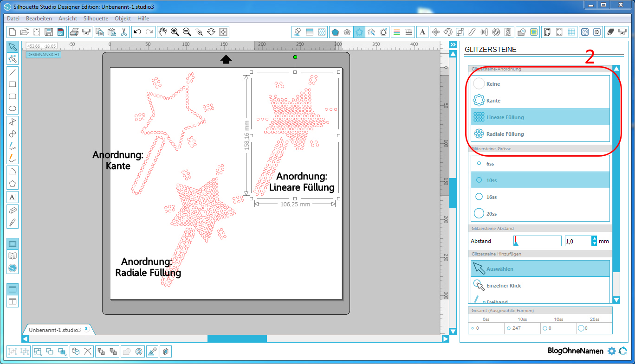Select the Line drawing tool
Screen dimensions: 635x364
(x=13, y=72)
